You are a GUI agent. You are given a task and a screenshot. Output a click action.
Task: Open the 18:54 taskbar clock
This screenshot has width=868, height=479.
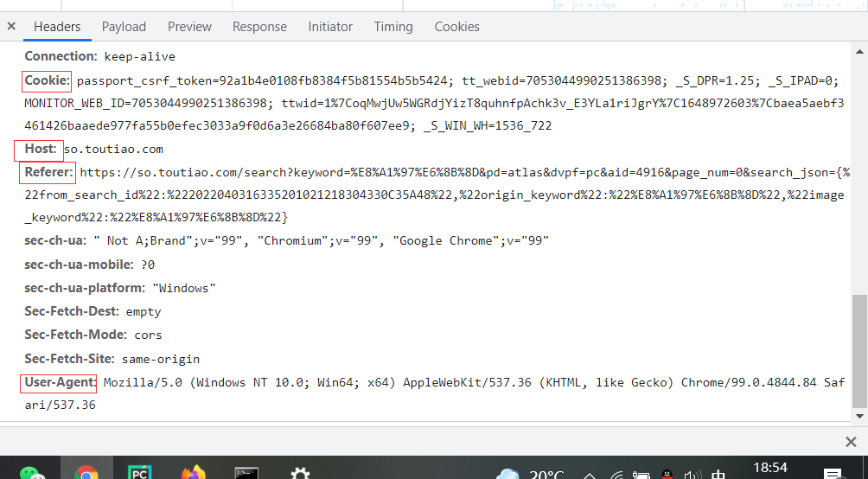pyautogui.click(x=770, y=468)
